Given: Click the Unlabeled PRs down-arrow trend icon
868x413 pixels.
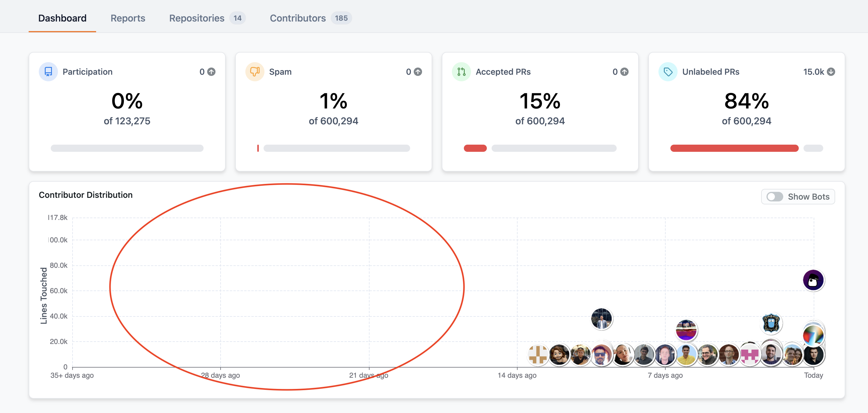Looking at the screenshot, I should (831, 71).
